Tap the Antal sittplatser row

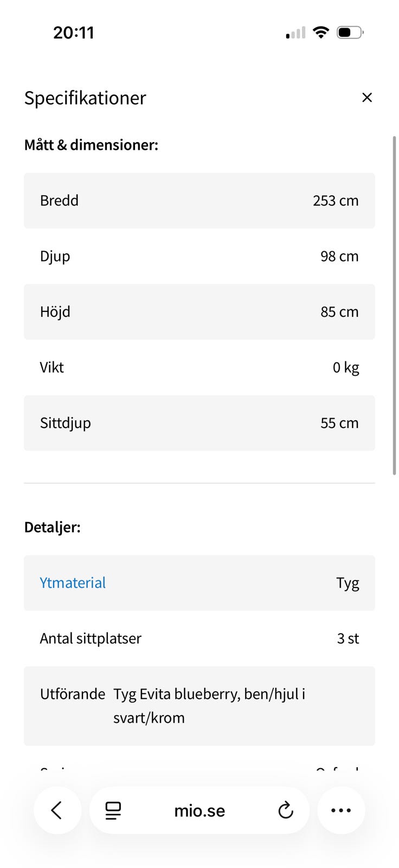tap(200, 639)
